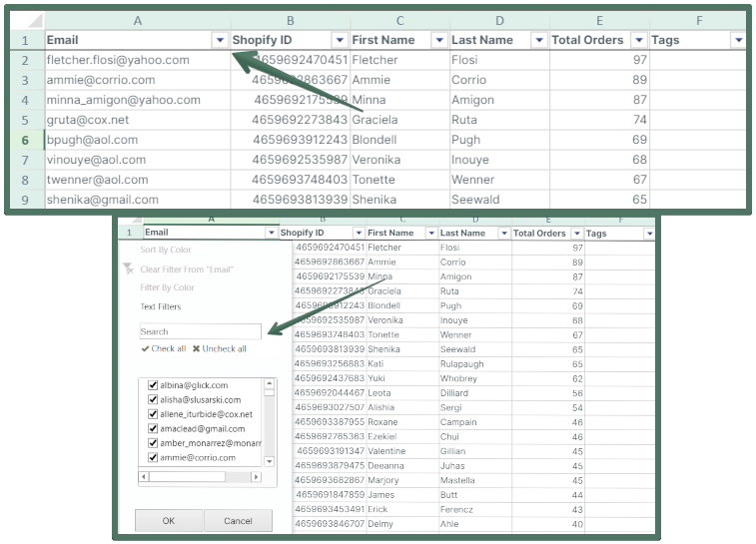Open the Last Name filter arrow in lower sheet
This screenshot has height=544, width=756.
[504, 234]
